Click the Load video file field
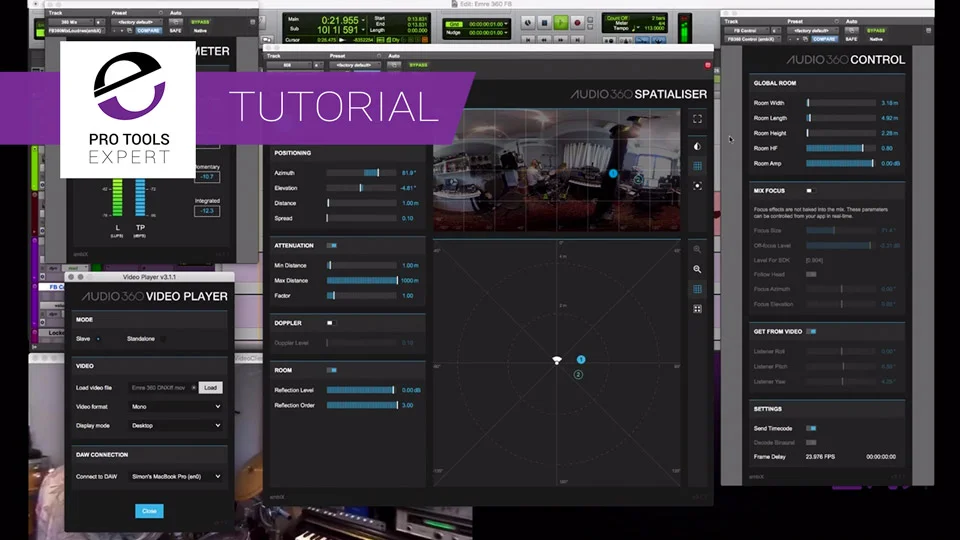The height and width of the screenshot is (540, 960). (162, 388)
